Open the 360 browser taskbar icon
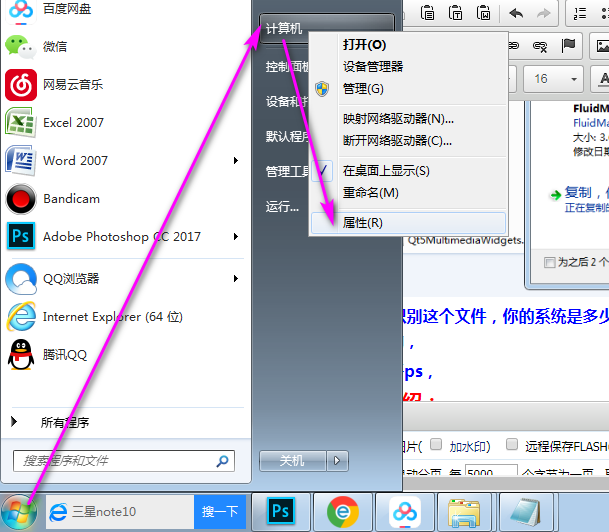 click(343, 511)
